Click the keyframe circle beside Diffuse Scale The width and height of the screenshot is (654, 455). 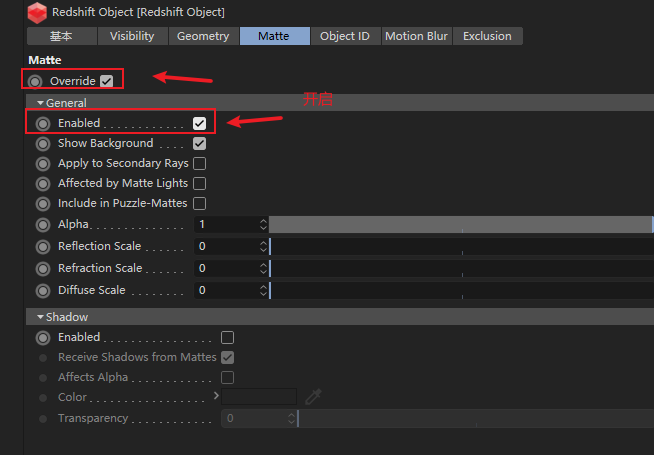pos(43,290)
